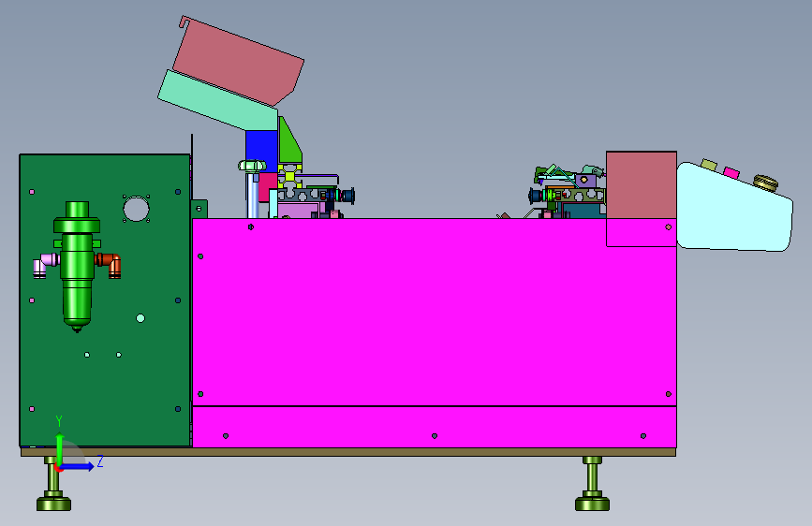Click the pink button on control box
Screen dimensions: 812x526
731,172
